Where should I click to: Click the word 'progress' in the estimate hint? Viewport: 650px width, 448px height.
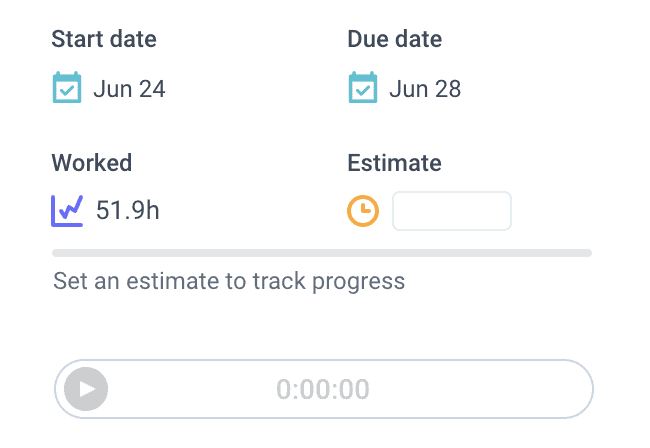359,283
